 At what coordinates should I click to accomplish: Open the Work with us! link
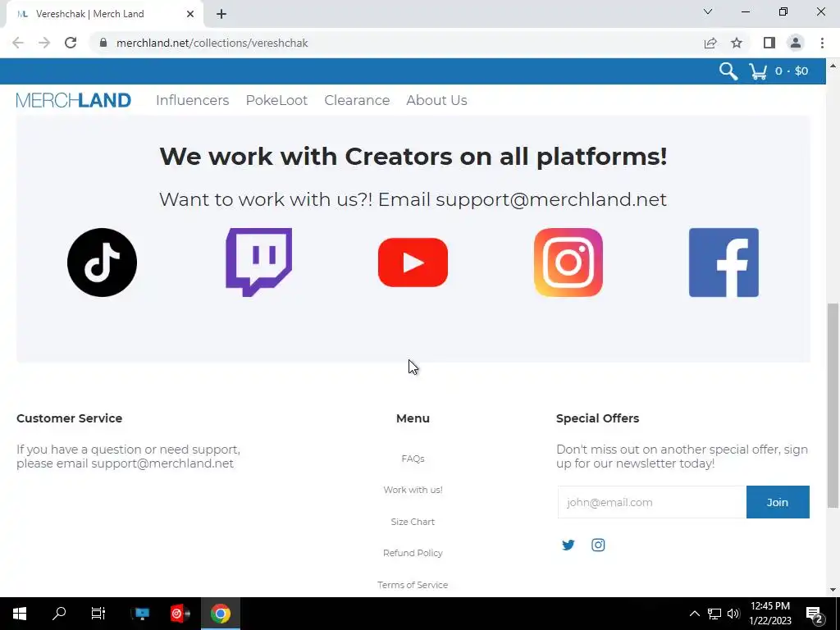pos(413,490)
